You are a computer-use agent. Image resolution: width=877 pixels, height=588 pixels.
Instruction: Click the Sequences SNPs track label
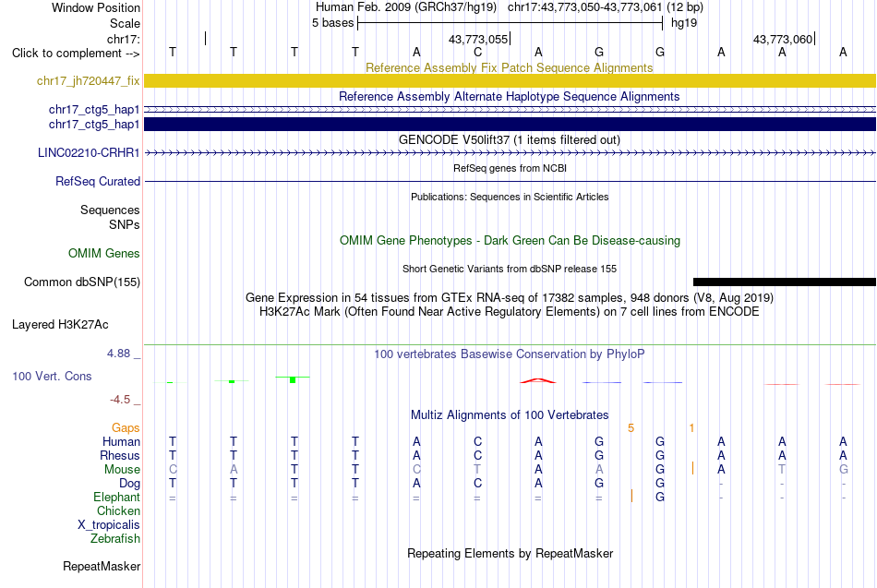(110, 217)
